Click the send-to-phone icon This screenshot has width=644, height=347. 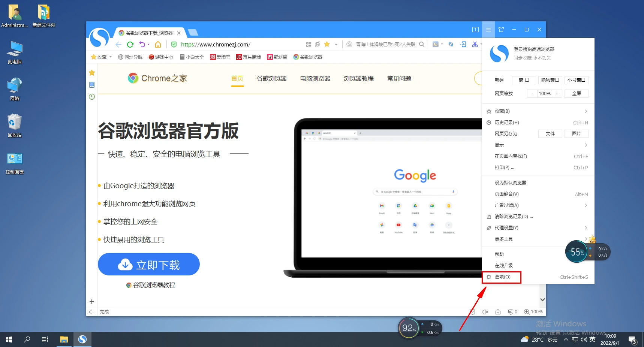(x=463, y=44)
